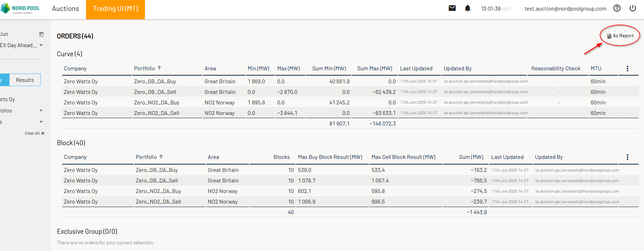This screenshot has width=644, height=251.
Task: Select Block row Zero_NO2_DA_Sell
Action: point(350,201)
